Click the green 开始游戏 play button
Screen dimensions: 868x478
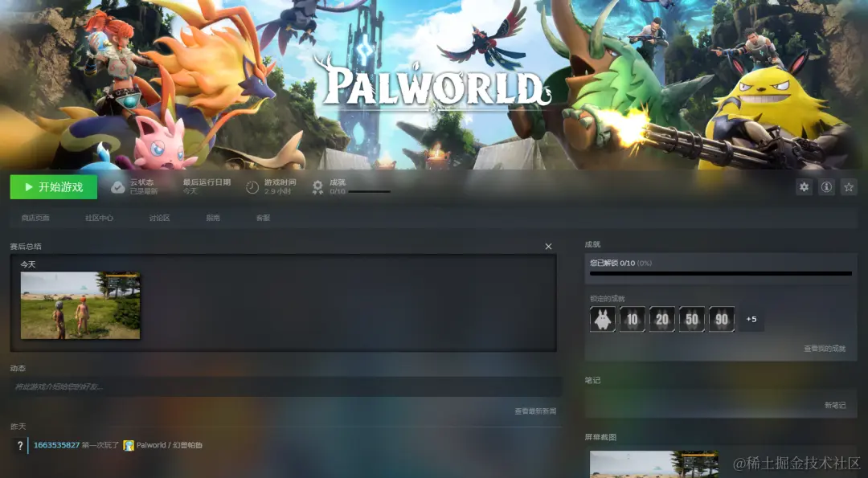pos(54,187)
